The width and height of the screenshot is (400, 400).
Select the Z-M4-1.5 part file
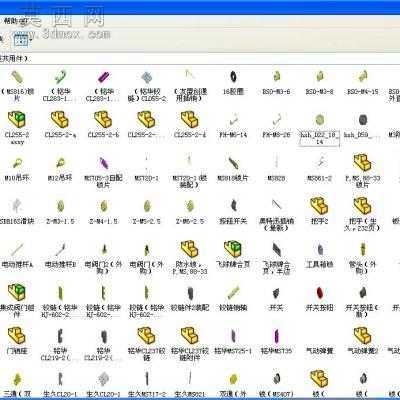coord(103,207)
